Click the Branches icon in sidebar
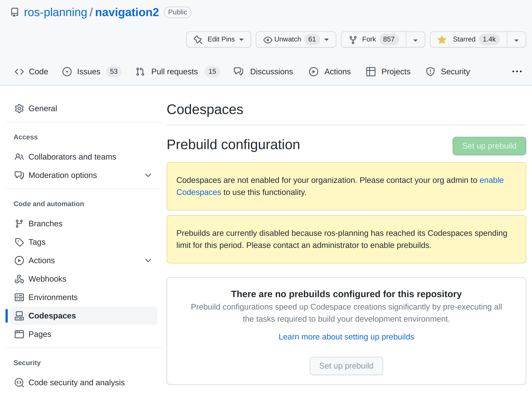Viewport: 532px width, 393px height. tap(19, 224)
